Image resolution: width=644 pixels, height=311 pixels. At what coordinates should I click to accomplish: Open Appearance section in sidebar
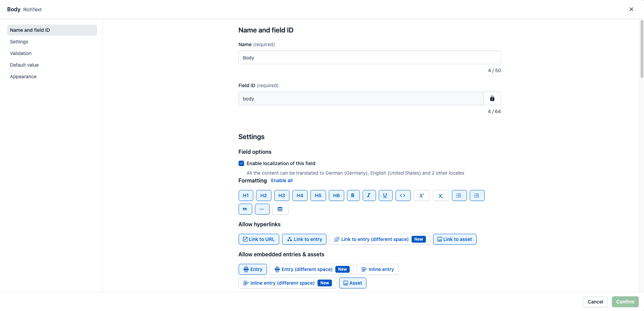click(52, 77)
